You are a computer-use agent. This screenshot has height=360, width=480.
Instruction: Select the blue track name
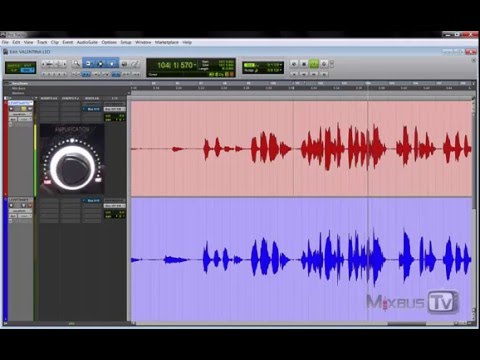coord(20,200)
